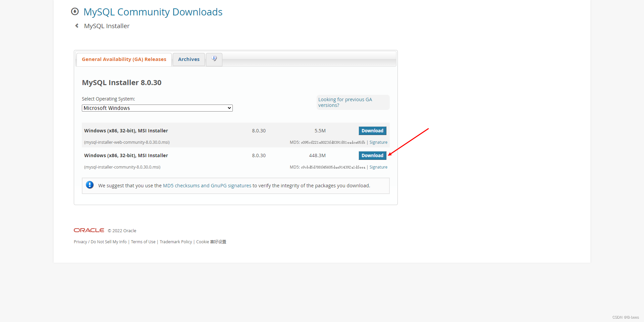Screen dimensions: 644x322
Task: Open Looking for previous GA versions link
Action: [x=345, y=102]
